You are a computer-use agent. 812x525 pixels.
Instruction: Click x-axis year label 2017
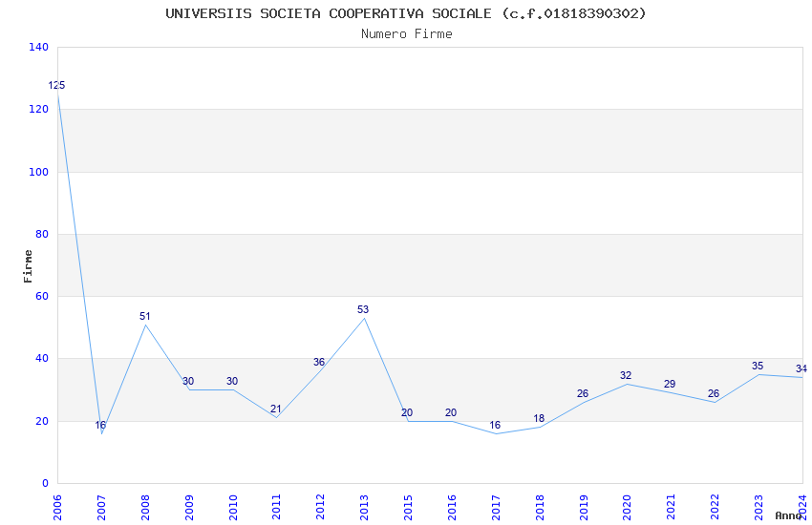[x=496, y=507]
